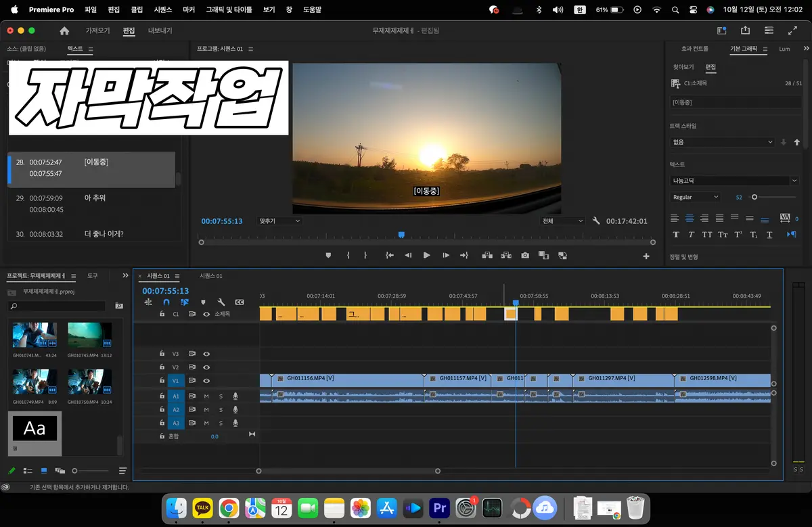Expand the 맞추기 zoom level dropdown
The image size is (812, 527).
pos(279,221)
